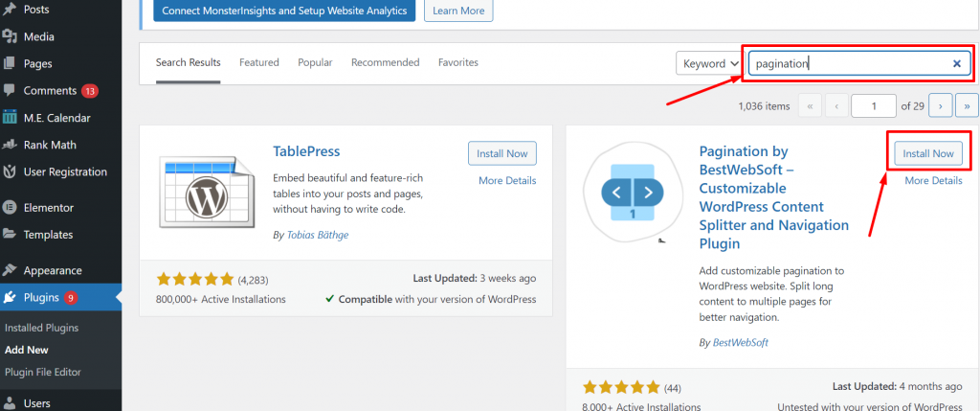The image size is (980, 411).
Task: Open More Details for TablePress
Action: (507, 181)
